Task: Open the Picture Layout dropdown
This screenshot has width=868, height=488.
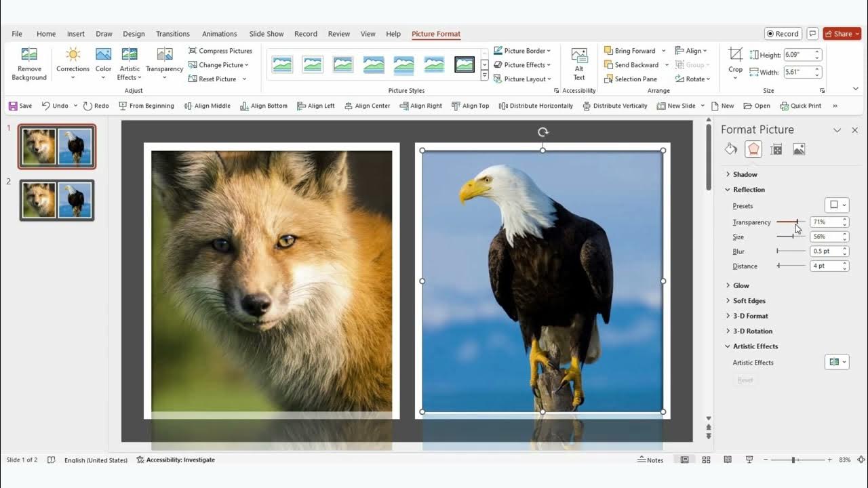Action: pyautogui.click(x=522, y=79)
